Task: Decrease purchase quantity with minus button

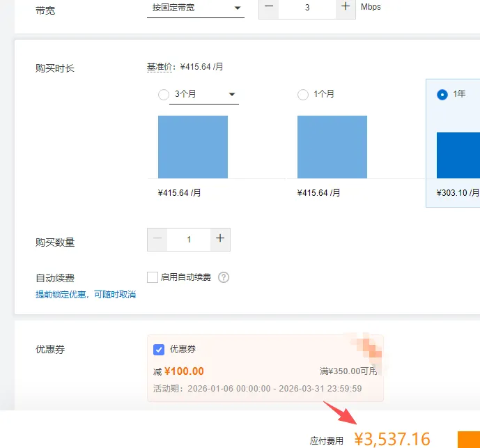Action: [157, 240]
